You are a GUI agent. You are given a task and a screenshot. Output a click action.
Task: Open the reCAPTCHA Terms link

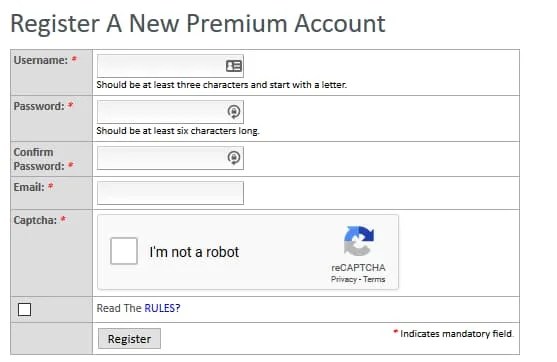[374, 279]
